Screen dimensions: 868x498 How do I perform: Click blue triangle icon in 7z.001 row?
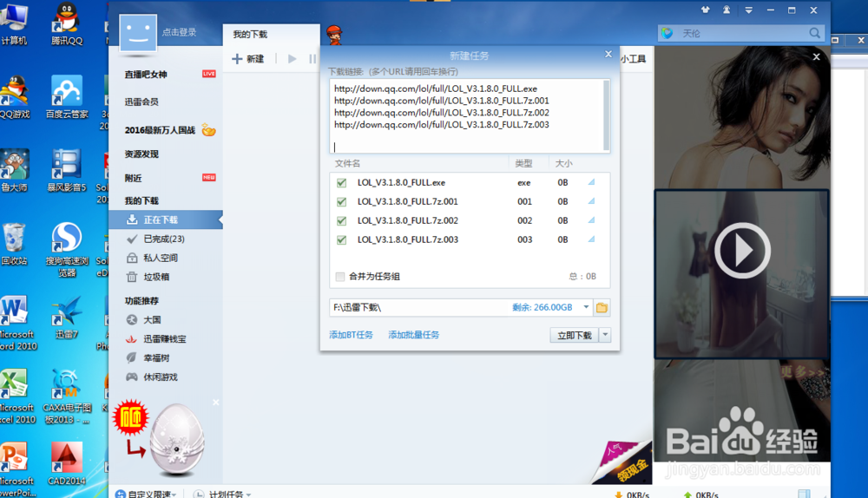click(x=591, y=201)
